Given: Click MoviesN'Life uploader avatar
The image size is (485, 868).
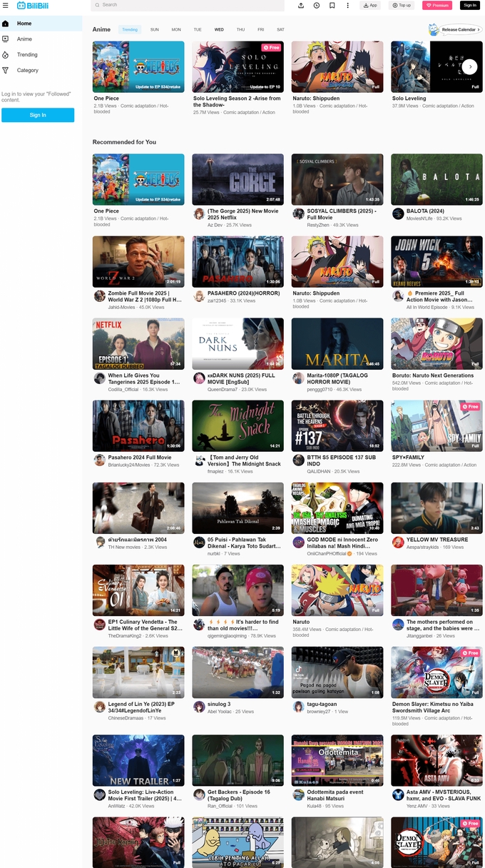Looking at the screenshot, I should point(398,214).
